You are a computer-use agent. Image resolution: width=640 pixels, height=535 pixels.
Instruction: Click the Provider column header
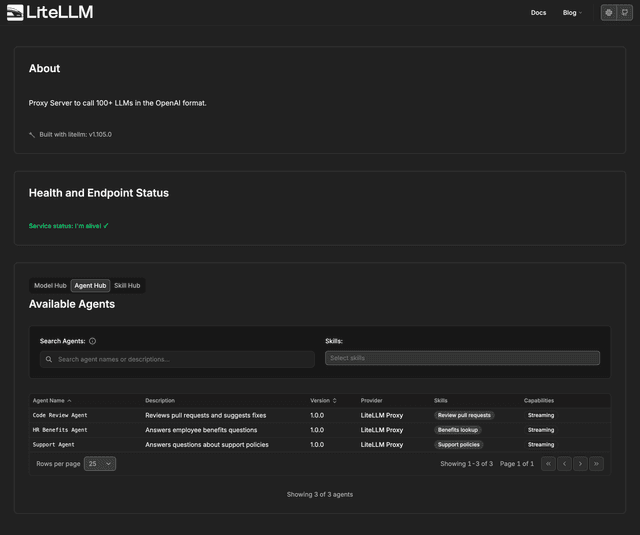(371, 401)
